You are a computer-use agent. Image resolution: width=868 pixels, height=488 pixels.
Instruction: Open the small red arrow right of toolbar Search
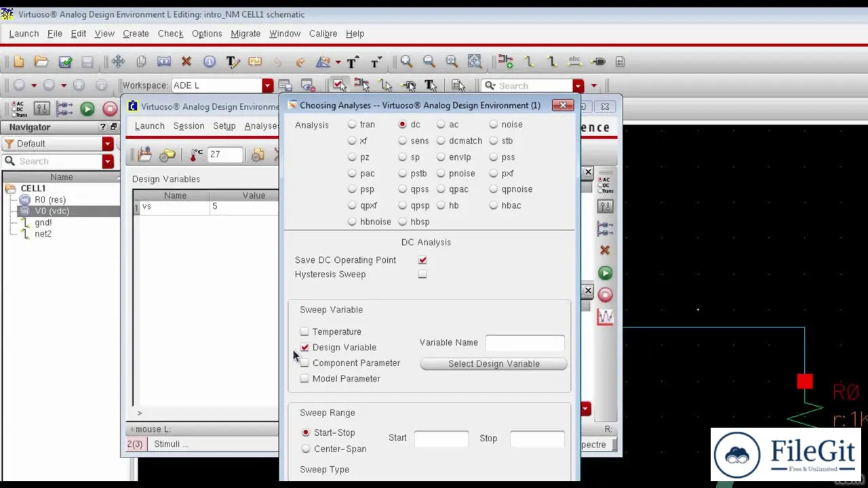coord(593,86)
